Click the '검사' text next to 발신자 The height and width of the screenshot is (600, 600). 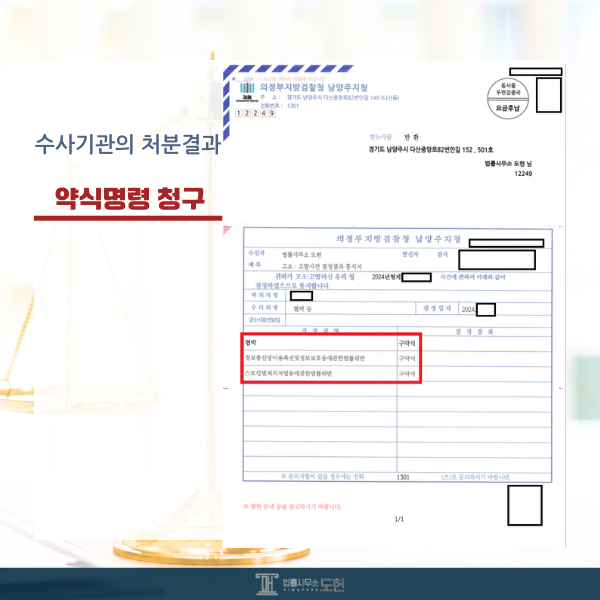coord(442,254)
